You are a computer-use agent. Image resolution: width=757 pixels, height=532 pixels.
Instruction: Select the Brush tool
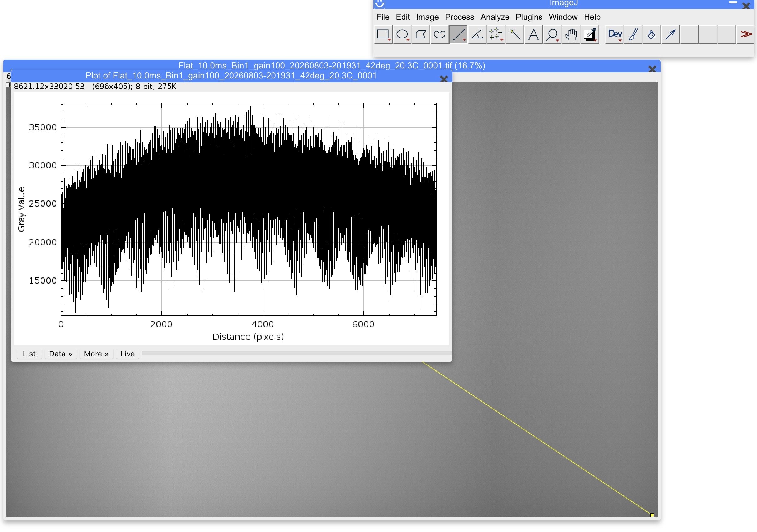(633, 34)
